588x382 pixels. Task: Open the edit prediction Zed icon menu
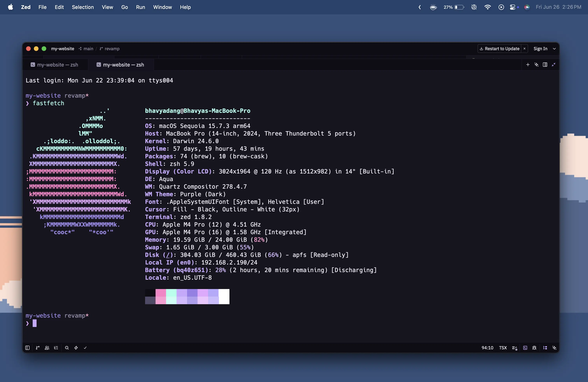click(x=515, y=348)
